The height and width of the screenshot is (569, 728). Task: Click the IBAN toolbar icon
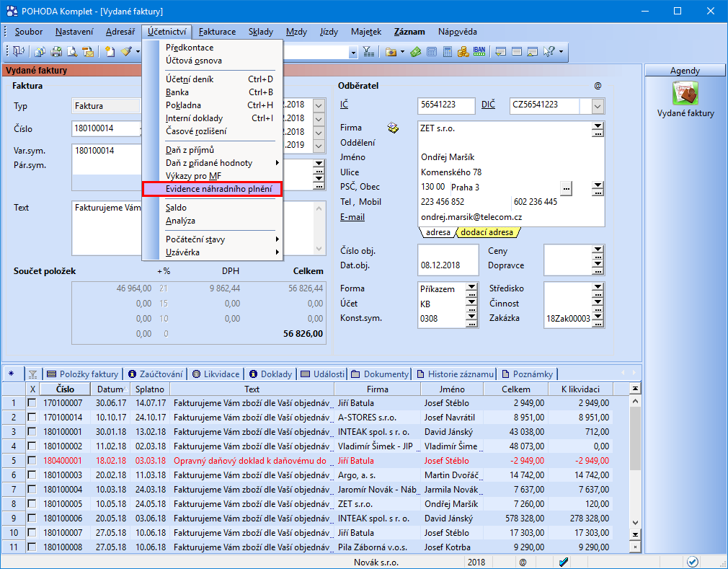[478, 52]
